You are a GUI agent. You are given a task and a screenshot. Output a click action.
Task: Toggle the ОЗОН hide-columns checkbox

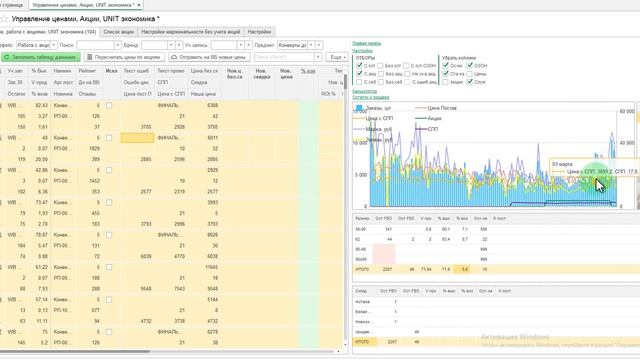click(x=470, y=65)
